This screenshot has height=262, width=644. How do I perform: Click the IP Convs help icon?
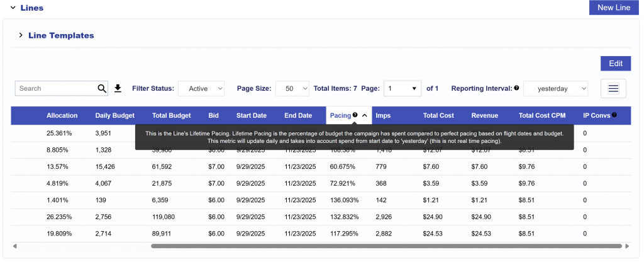pos(614,115)
